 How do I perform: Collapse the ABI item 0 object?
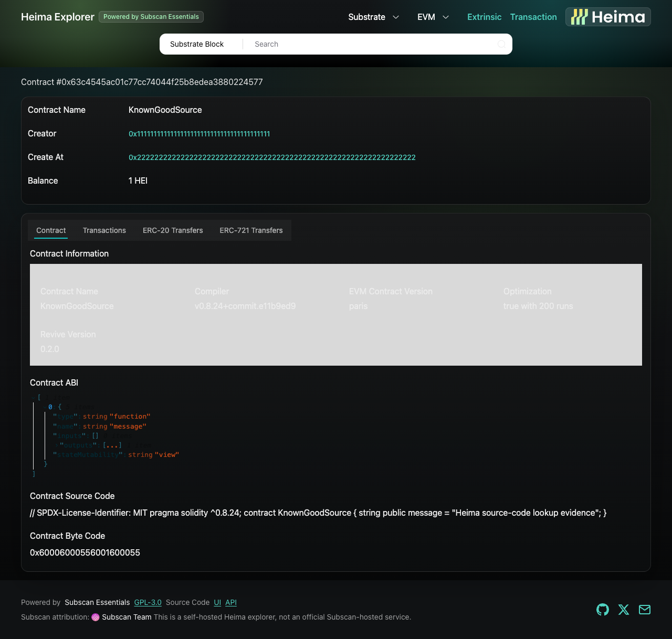45,407
